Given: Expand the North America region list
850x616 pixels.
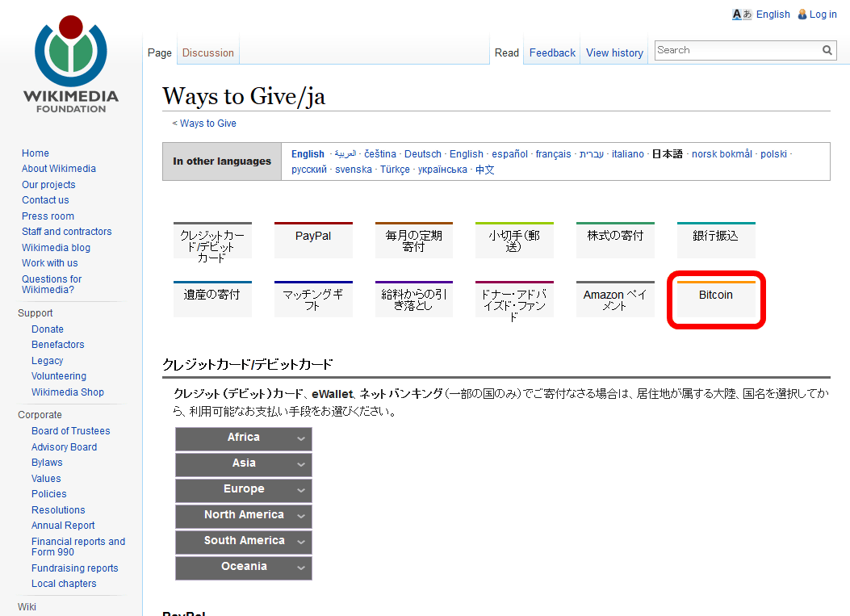Looking at the screenshot, I should point(244,516).
